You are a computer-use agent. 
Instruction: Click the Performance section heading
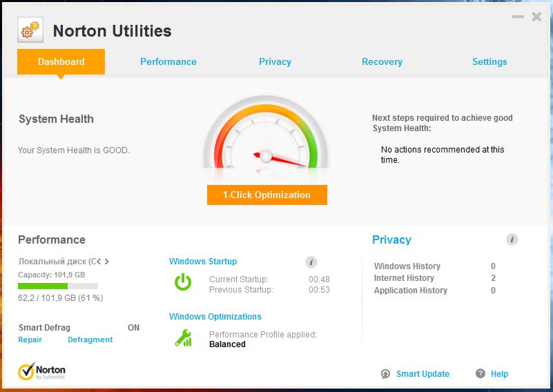click(x=52, y=239)
